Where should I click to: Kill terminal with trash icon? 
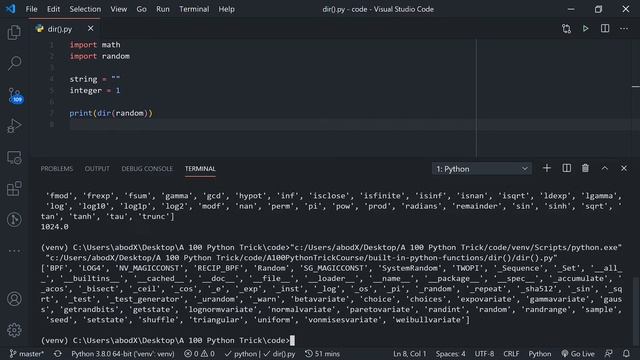585,168
